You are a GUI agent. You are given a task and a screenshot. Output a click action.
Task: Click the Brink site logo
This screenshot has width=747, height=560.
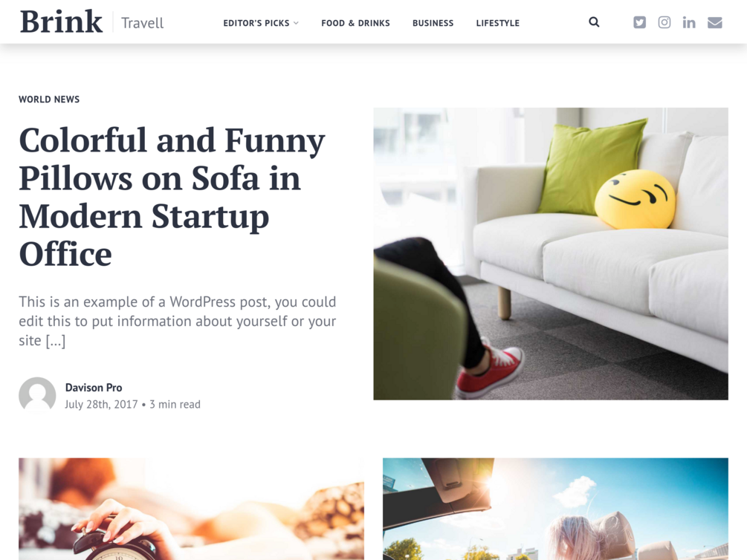click(x=61, y=22)
